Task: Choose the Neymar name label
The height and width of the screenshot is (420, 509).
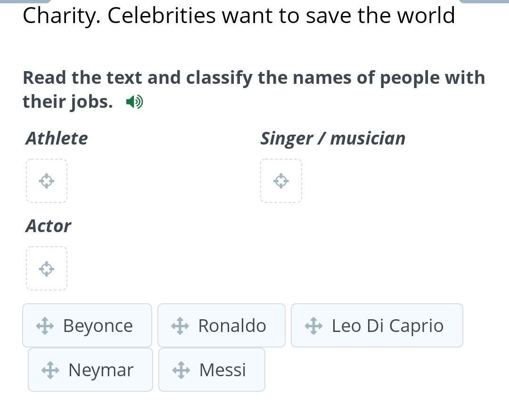Action: click(x=101, y=370)
